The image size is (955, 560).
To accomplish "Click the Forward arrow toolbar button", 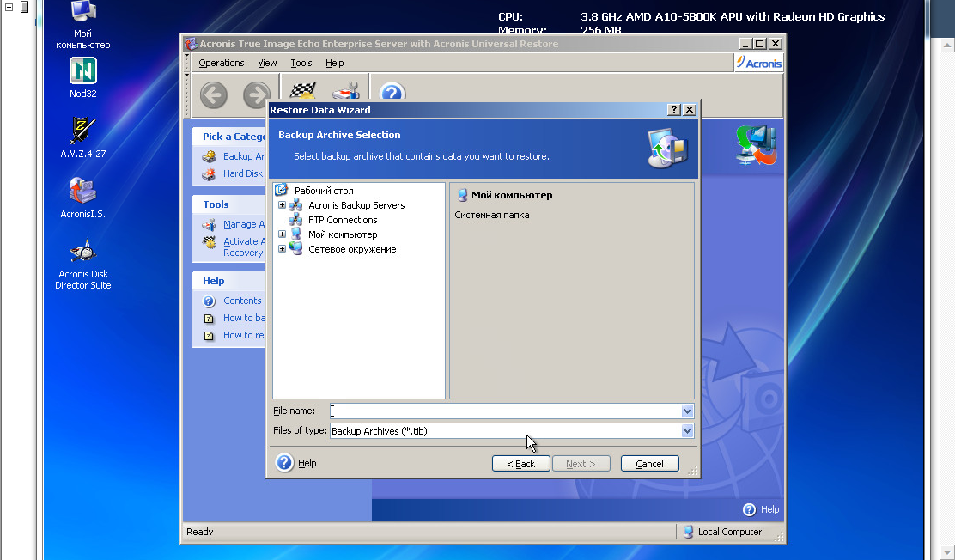I will pyautogui.click(x=257, y=95).
